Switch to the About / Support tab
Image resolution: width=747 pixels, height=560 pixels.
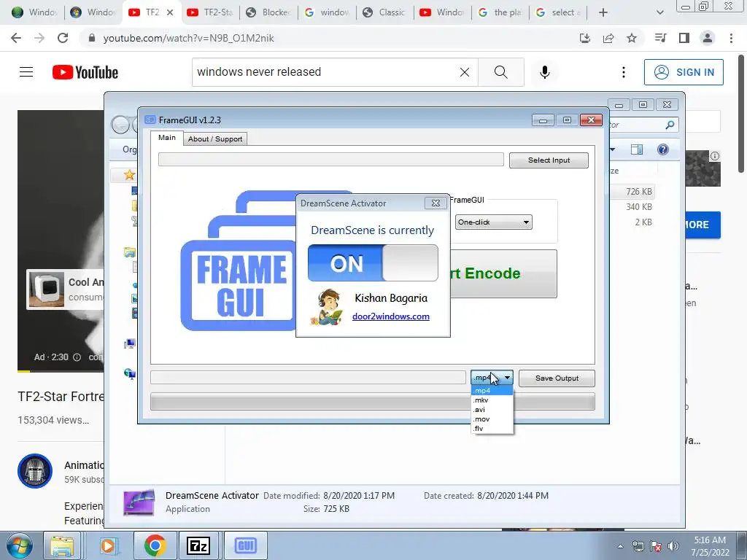[x=215, y=139]
